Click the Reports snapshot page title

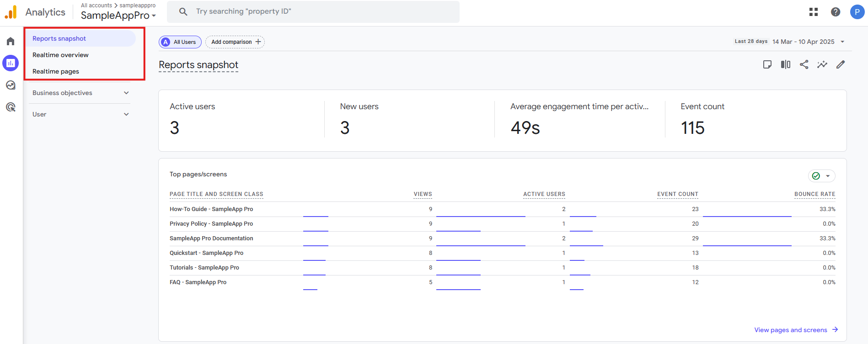pyautogui.click(x=198, y=65)
